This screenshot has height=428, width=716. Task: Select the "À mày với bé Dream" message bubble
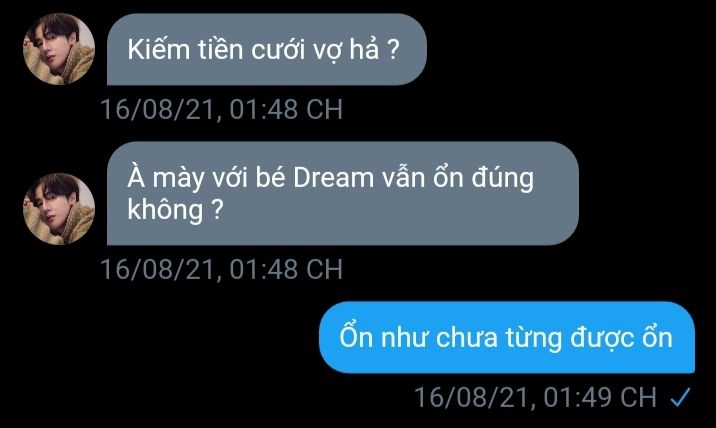(x=343, y=193)
